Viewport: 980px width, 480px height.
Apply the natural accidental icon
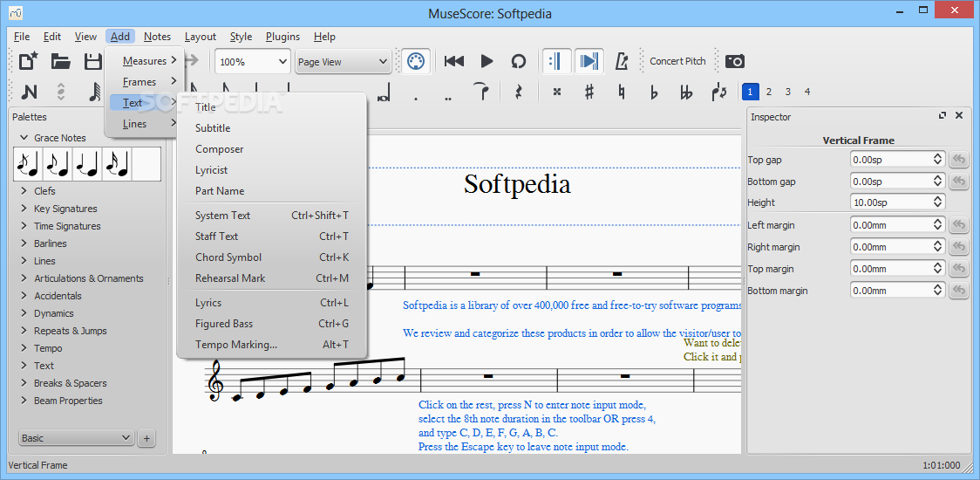622,92
